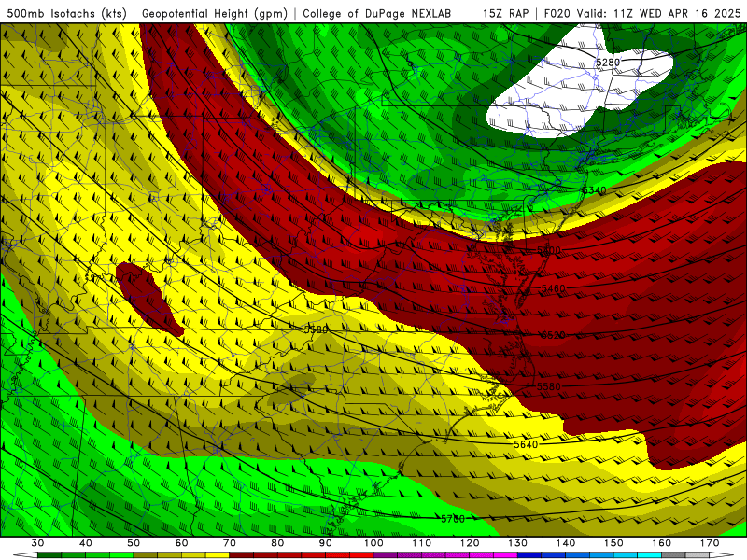Select the dark gray swatch just after 160
Image resolution: width=747 pixels, height=560 pixels.
[673, 555]
